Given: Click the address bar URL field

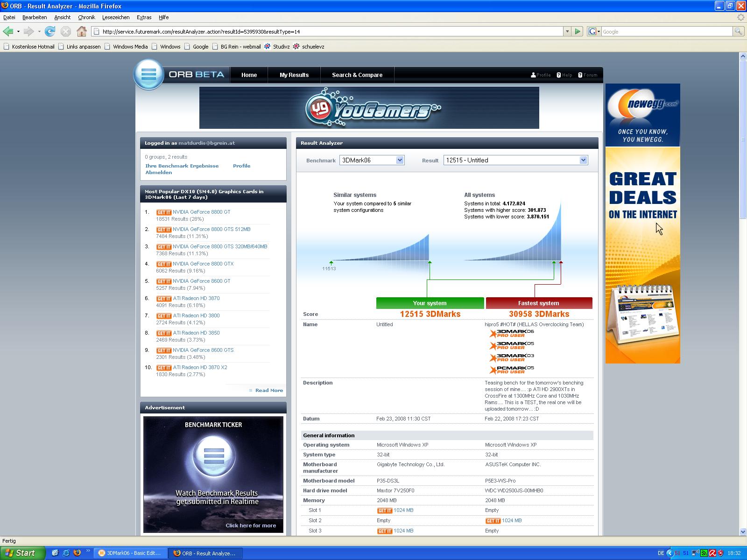Looking at the screenshot, I should (327, 31).
